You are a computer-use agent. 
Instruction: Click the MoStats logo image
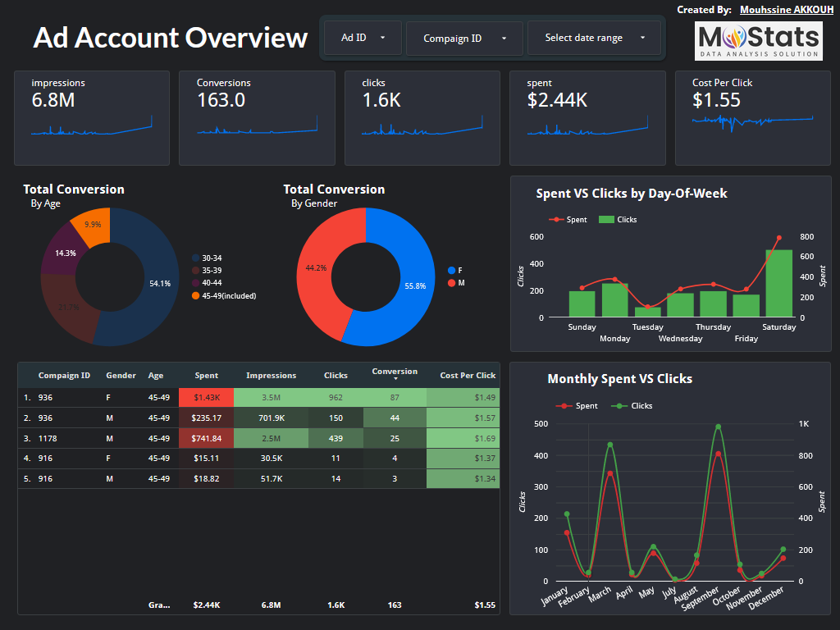point(758,41)
